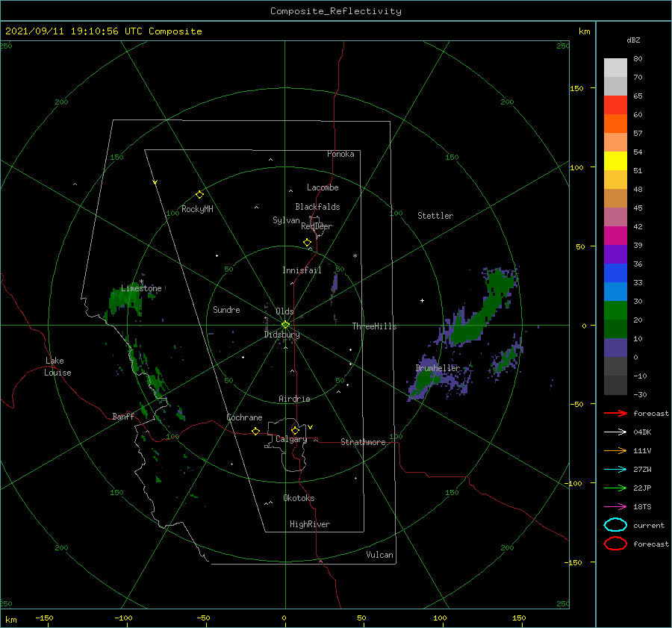Screen dimensions: 672x628
Task: Click the yellow radar-site diamond at map center
Action: tap(285, 325)
